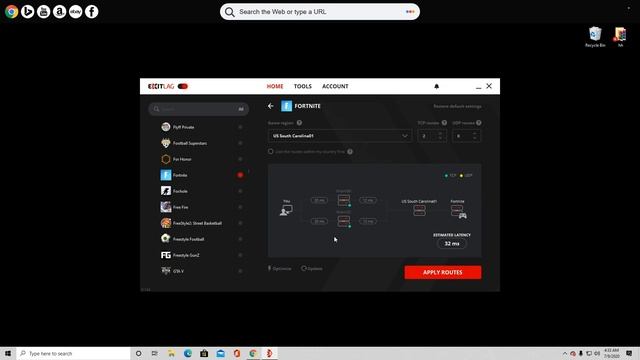Toggle the red active dot for Fortnite
This screenshot has width=640, height=360.
tap(240, 175)
